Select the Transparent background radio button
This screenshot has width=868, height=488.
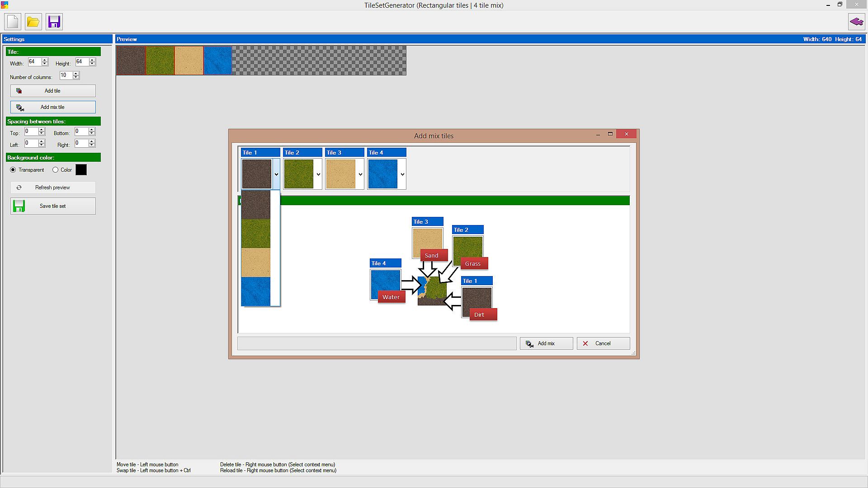point(13,170)
